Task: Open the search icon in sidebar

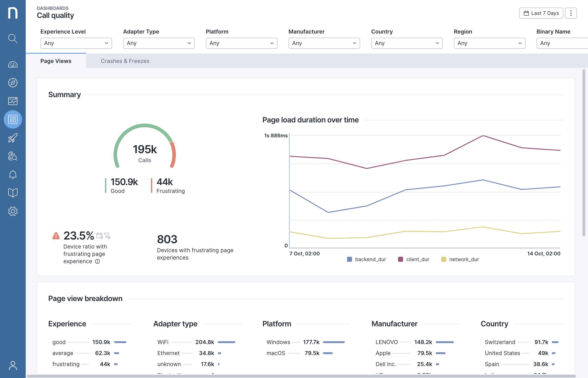Action: pyautogui.click(x=13, y=39)
